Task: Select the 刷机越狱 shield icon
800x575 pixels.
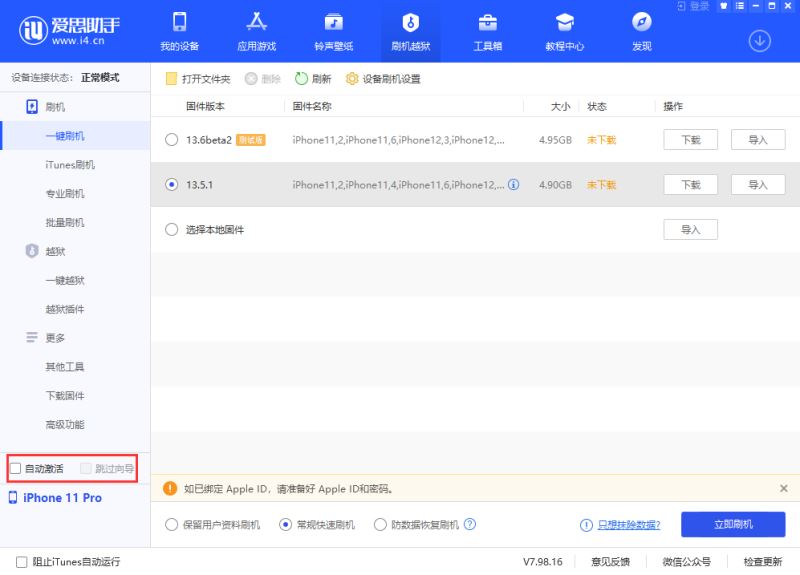Action: [411, 22]
